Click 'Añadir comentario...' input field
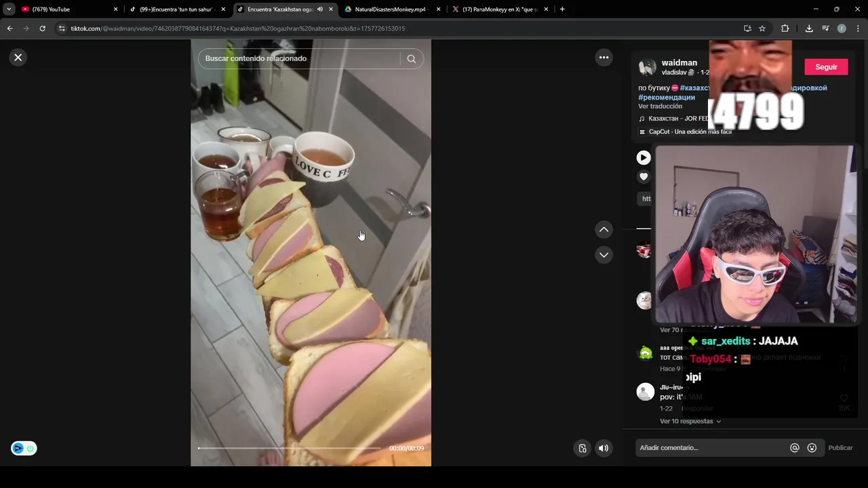 click(712, 448)
